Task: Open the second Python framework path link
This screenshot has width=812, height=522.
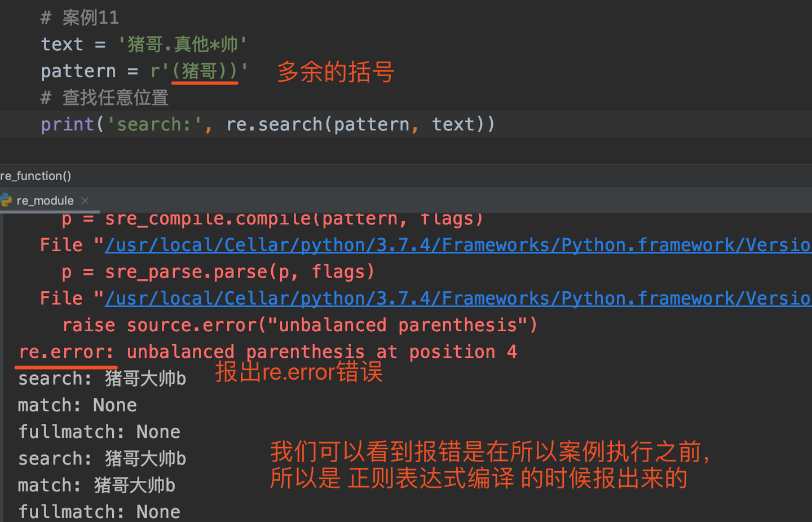Action: point(451,297)
